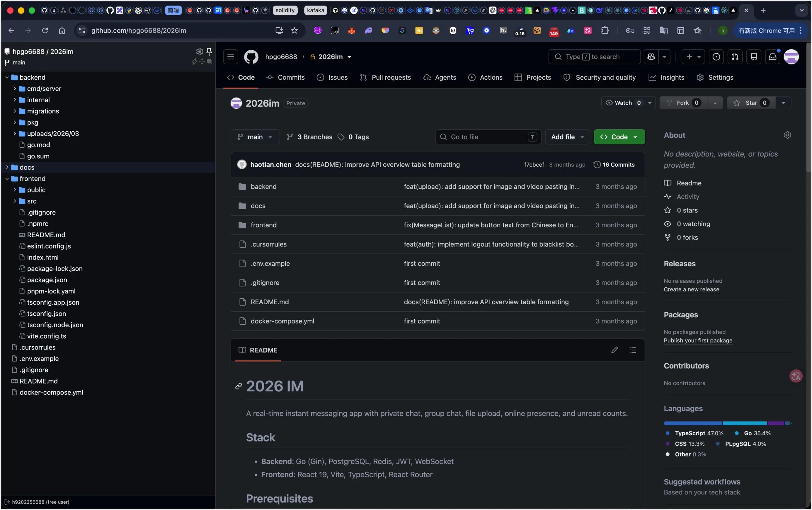
Task: Click the notifications inbox icon
Action: 772,57
